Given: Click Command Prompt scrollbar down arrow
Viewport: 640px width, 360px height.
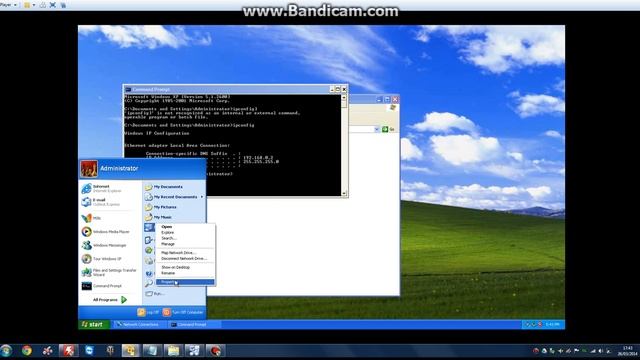Looking at the screenshot, I should tap(344, 193).
